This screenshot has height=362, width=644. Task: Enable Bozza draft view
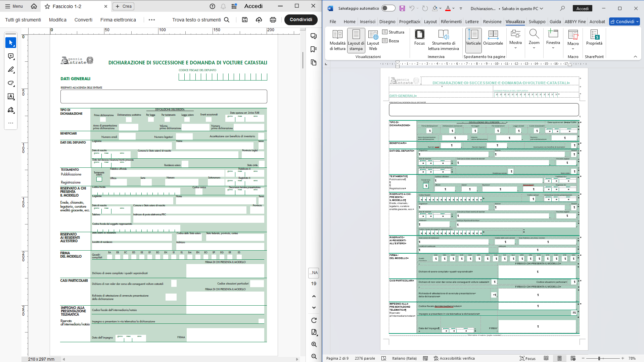pos(390,41)
